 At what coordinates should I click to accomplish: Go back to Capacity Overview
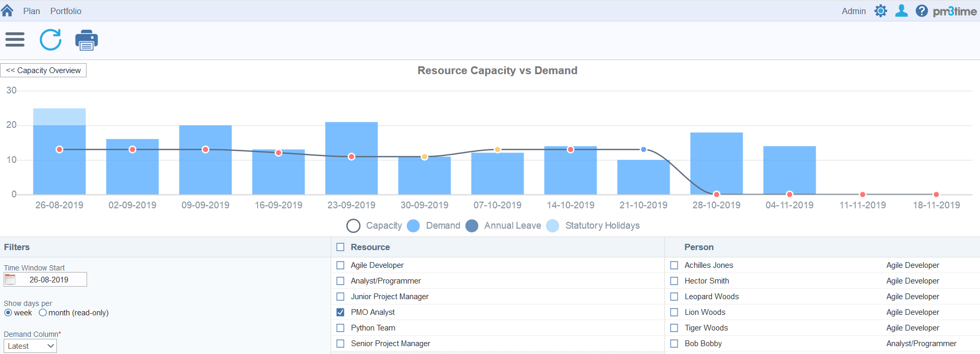click(x=43, y=70)
